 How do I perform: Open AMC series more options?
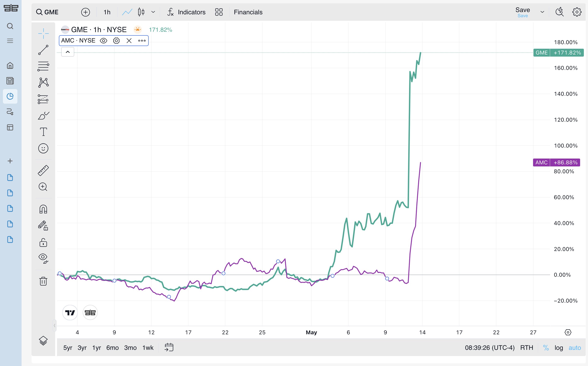pos(142,41)
